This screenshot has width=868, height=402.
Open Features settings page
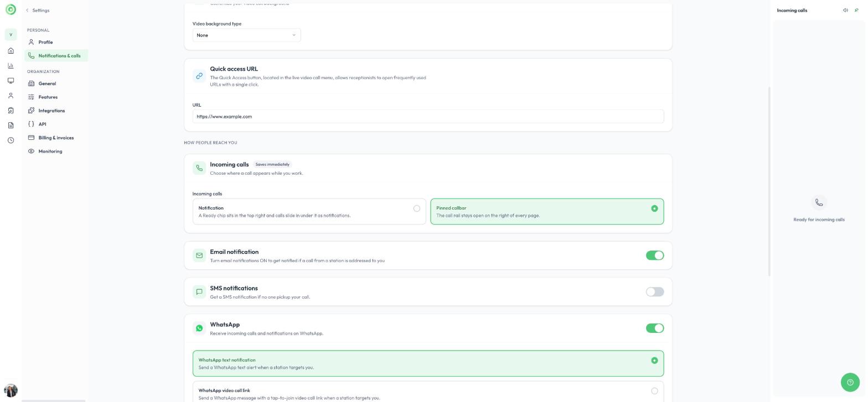click(56, 97)
